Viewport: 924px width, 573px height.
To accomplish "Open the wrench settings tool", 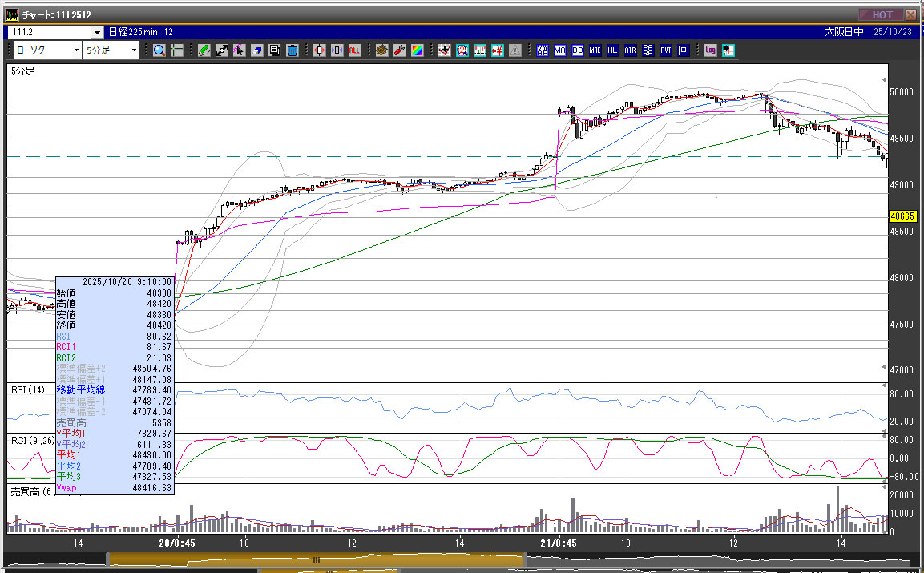I will pyautogui.click(x=399, y=50).
